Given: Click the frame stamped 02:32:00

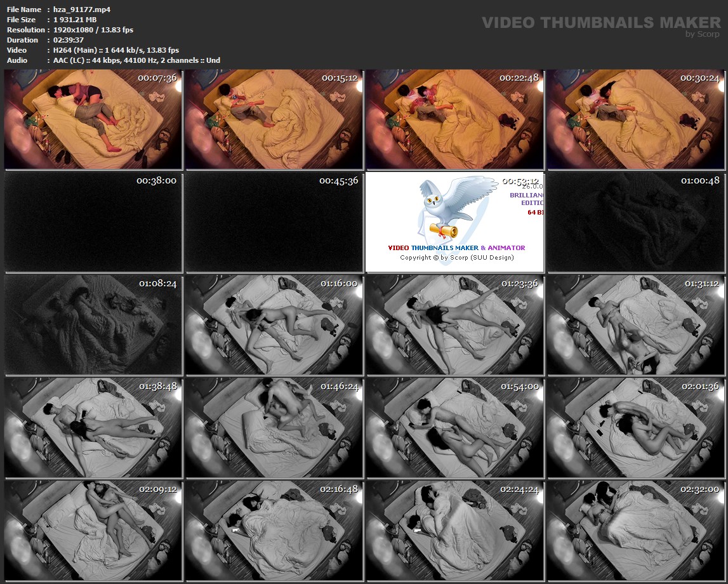Looking at the screenshot, I should [x=636, y=531].
